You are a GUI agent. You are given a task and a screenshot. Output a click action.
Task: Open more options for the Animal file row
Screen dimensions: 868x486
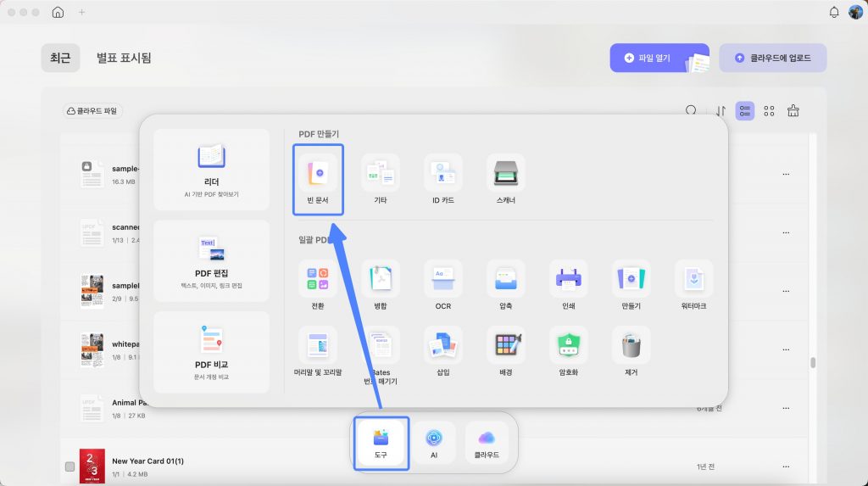786,408
